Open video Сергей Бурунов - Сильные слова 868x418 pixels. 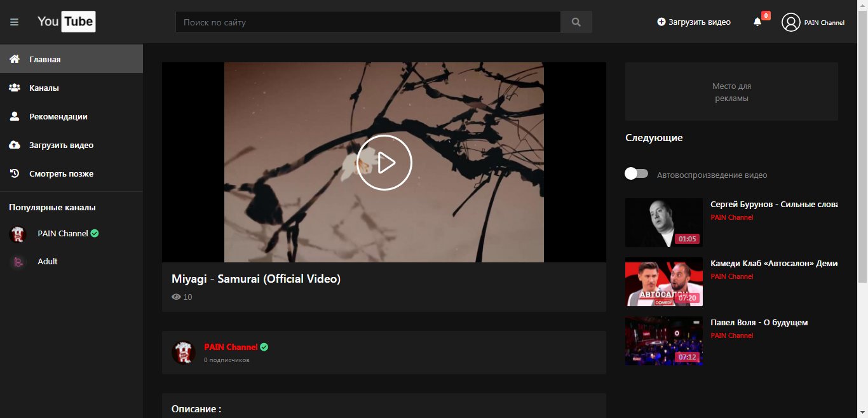coord(774,205)
